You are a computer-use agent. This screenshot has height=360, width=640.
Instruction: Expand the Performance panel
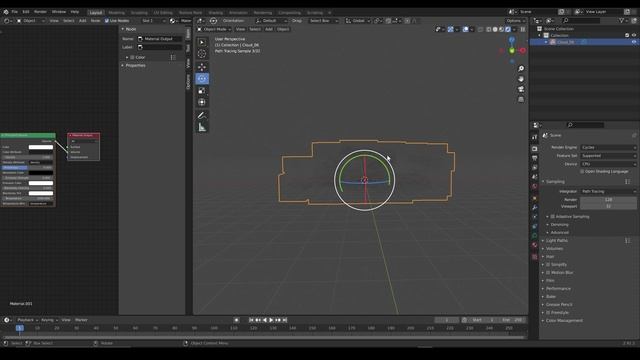[x=558, y=289]
